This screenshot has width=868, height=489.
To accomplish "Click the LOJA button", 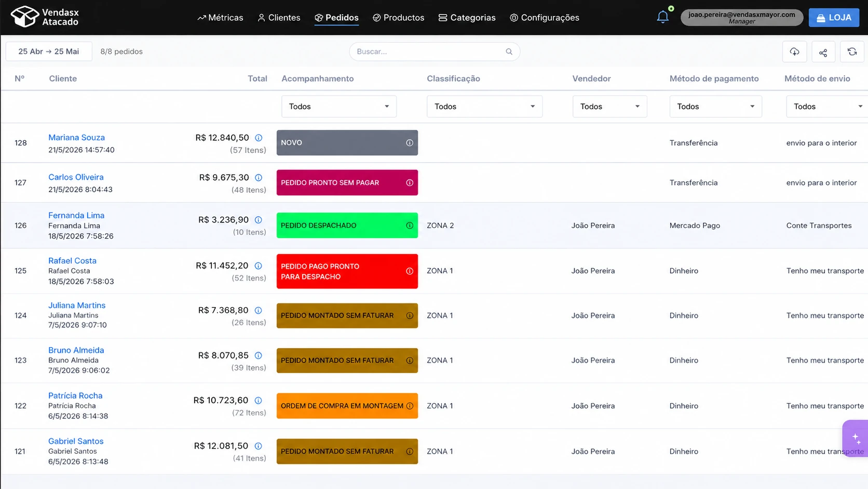I will [834, 18].
